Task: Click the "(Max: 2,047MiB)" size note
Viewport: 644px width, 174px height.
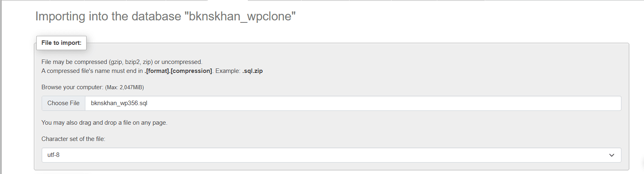Action: (125, 87)
